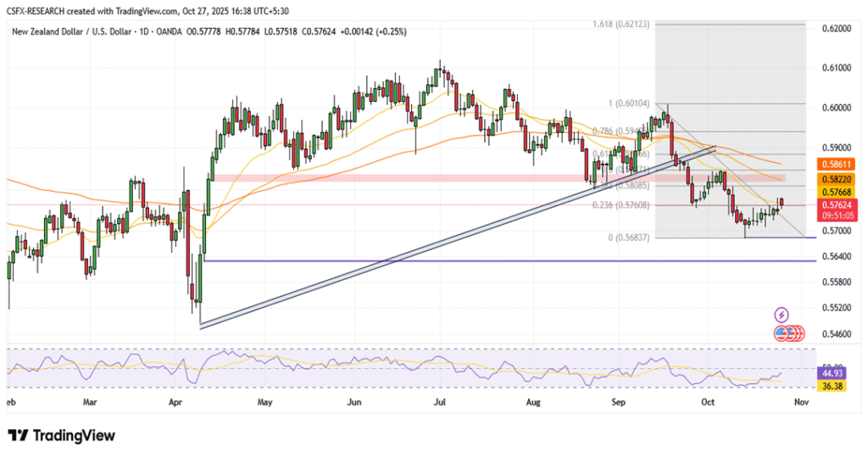Viewport: 868px width, 458px height.
Task: Open the US flag economic event icon
Action: click(782, 333)
